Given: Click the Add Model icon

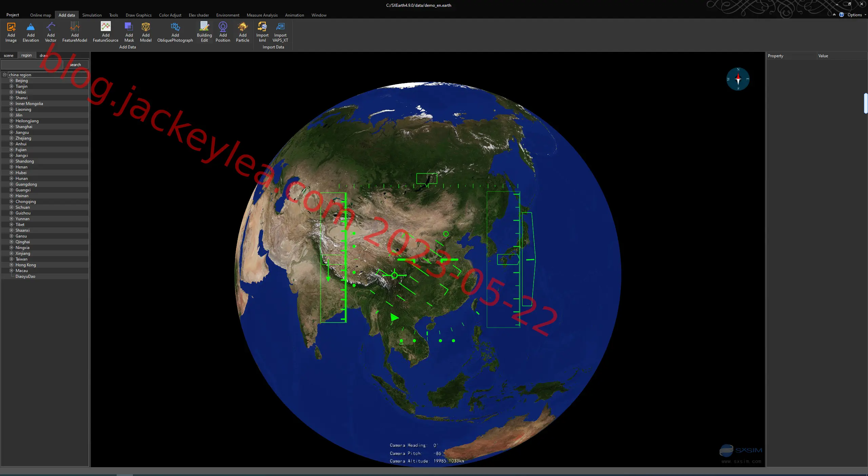Looking at the screenshot, I should click(x=145, y=32).
